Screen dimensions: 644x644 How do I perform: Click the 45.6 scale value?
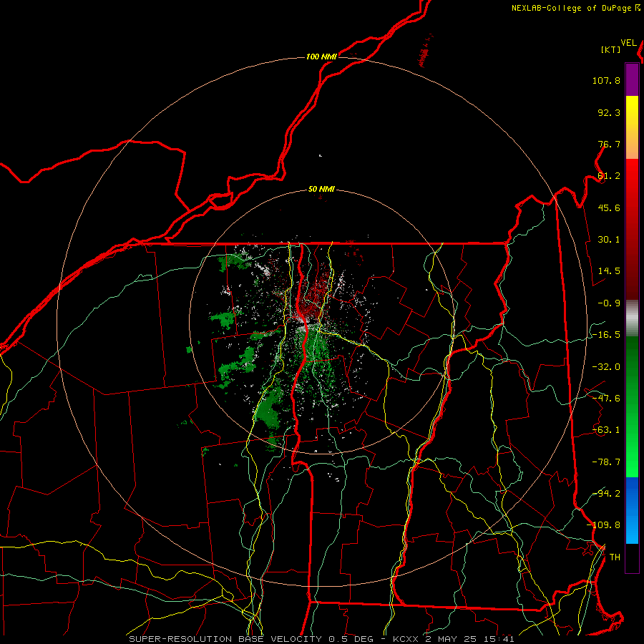(x=609, y=208)
